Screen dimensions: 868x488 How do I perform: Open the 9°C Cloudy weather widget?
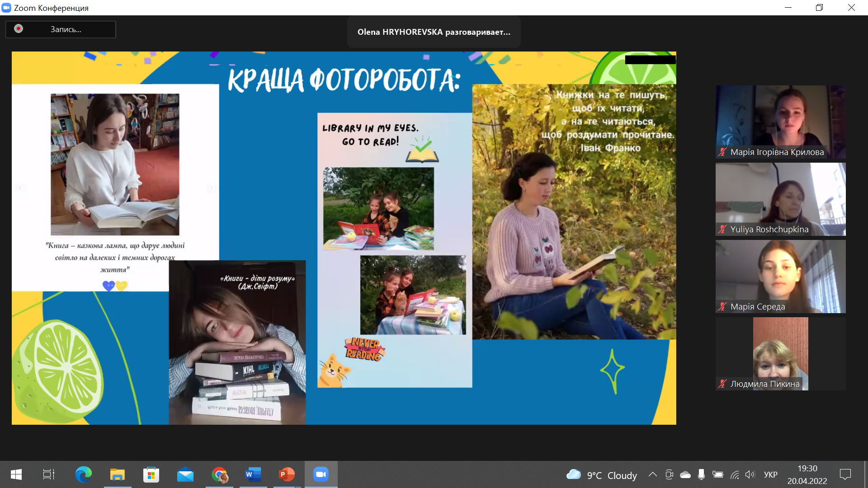[601, 475]
